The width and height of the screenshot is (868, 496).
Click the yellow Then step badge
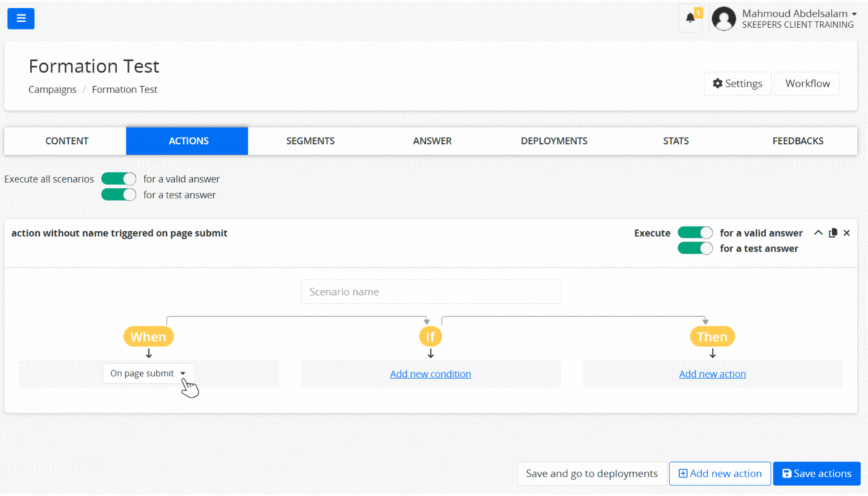(x=712, y=337)
